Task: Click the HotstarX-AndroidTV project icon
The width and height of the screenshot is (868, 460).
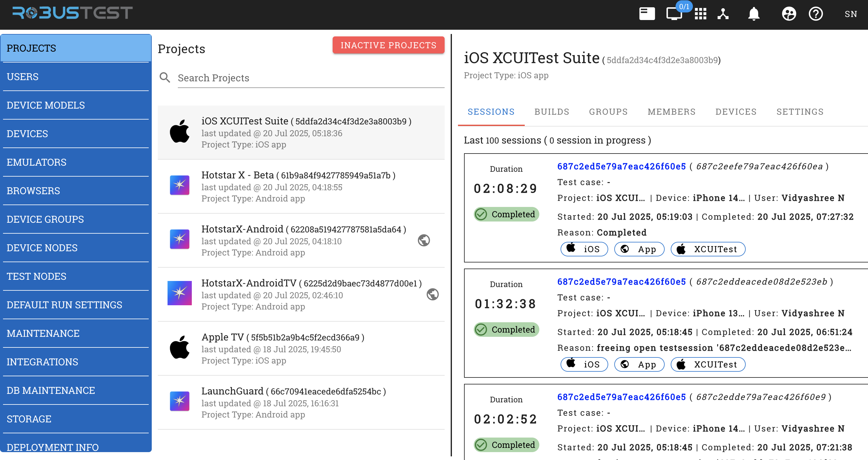Action: 180,293
